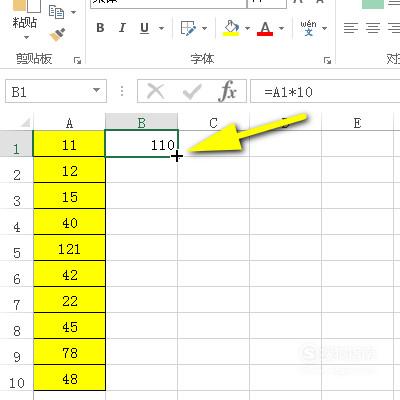Viewport: 400px width, 400px height.
Task: Open underline style dropdown arrow
Action: pyautogui.click(x=161, y=28)
